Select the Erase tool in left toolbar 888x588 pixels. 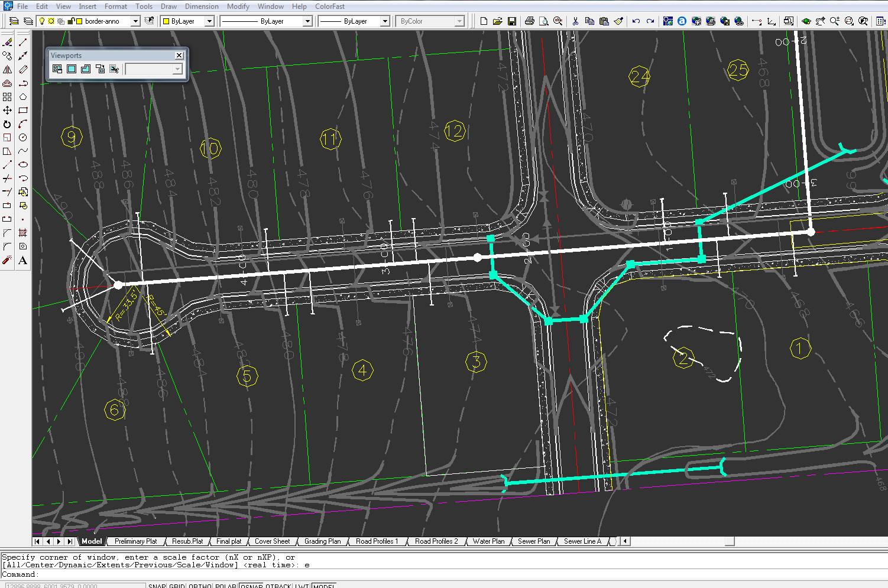coord(8,43)
